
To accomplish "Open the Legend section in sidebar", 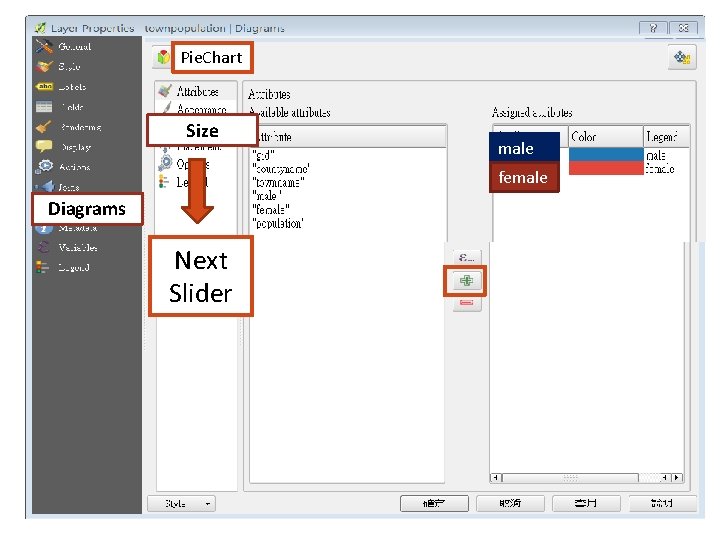I will click(64, 267).
